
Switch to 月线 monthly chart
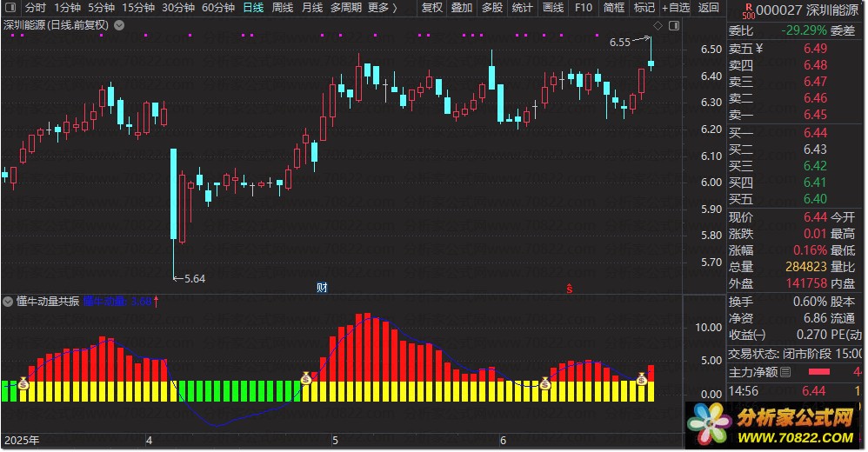click(312, 8)
